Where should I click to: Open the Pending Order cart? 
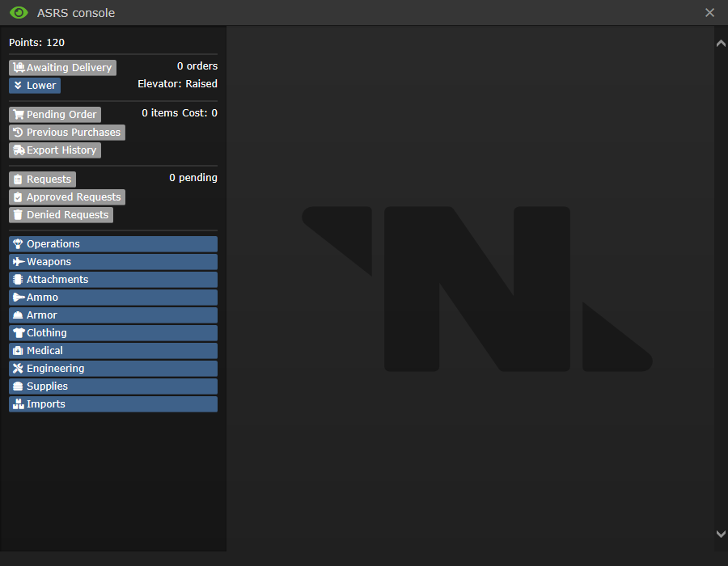55,115
